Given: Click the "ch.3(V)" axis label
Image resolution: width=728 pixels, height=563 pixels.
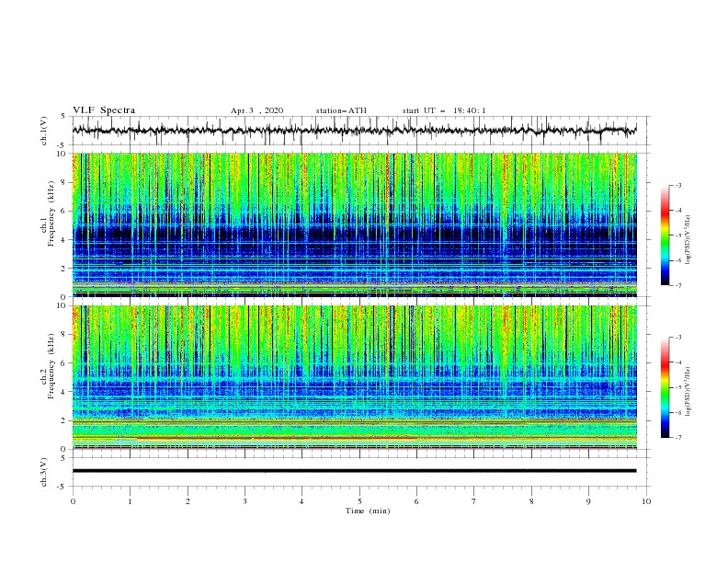Looking at the screenshot, I should coord(44,472).
